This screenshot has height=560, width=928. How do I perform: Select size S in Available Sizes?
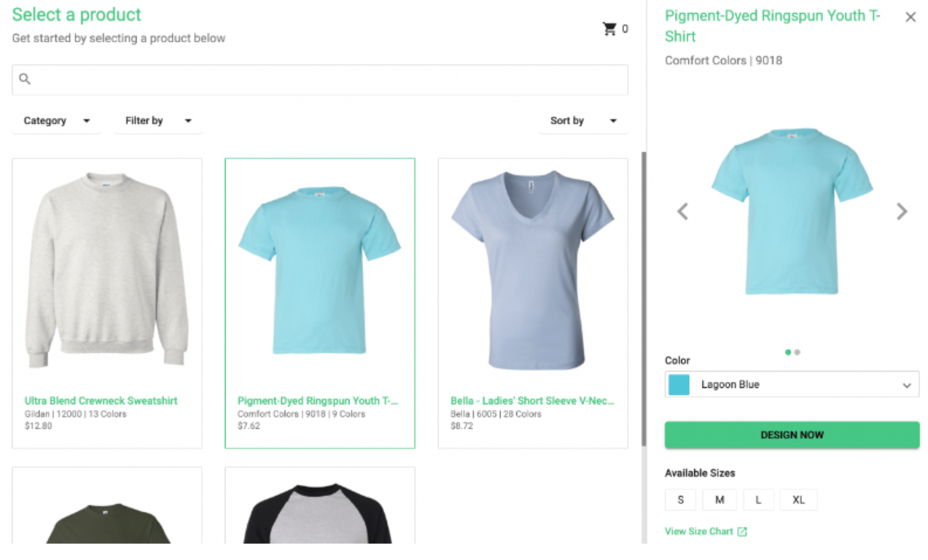[x=680, y=499]
